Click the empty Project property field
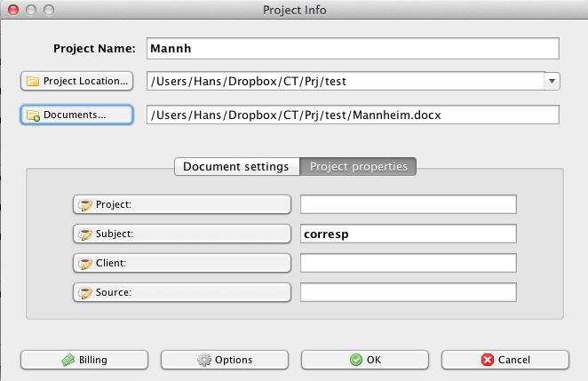Screen dimensions: 588x381 click(x=408, y=205)
